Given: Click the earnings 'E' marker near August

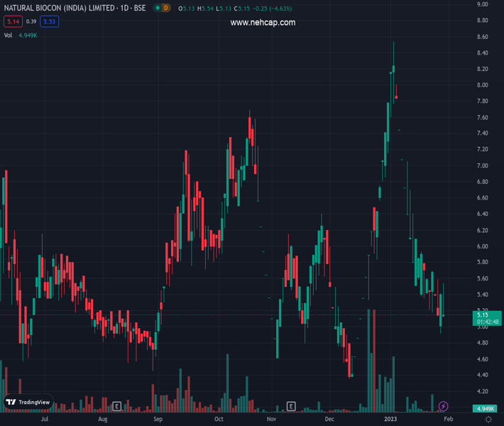Looking at the screenshot, I should click(x=117, y=406).
